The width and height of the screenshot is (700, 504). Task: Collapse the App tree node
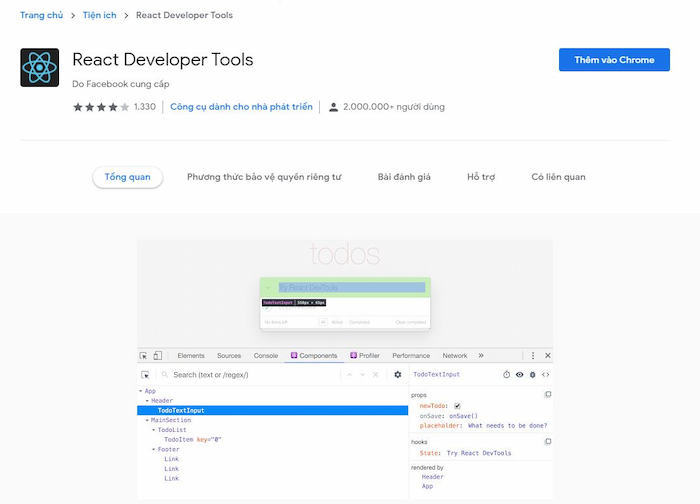[141, 391]
